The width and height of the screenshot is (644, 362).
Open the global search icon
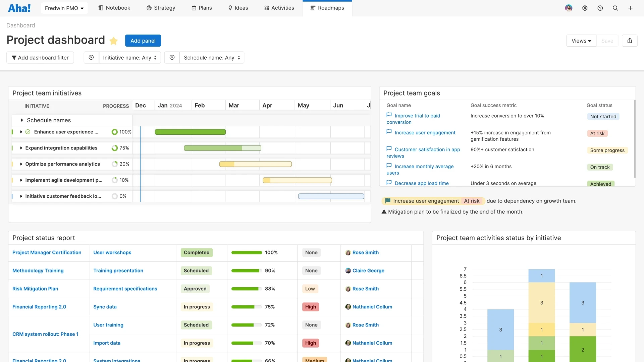click(615, 8)
